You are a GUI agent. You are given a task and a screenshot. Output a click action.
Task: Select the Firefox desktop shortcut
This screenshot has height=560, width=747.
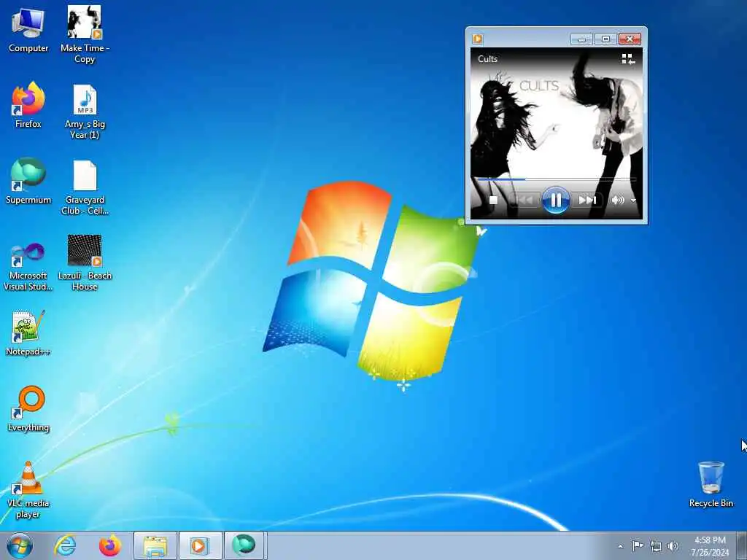(x=28, y=105)
